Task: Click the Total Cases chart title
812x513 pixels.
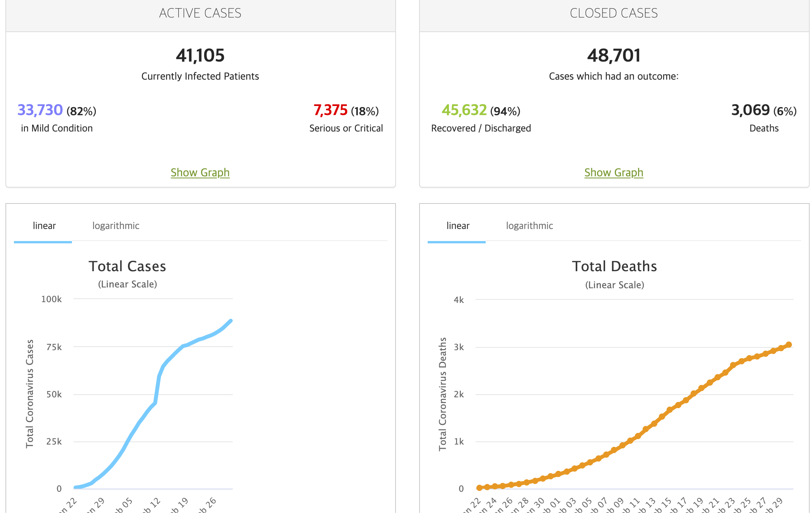Action: click(127, 266)
